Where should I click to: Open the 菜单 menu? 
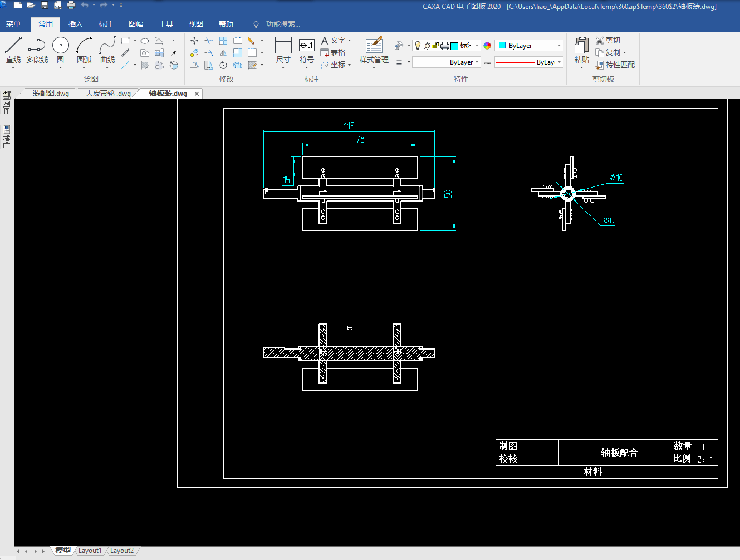click(13, 24)
